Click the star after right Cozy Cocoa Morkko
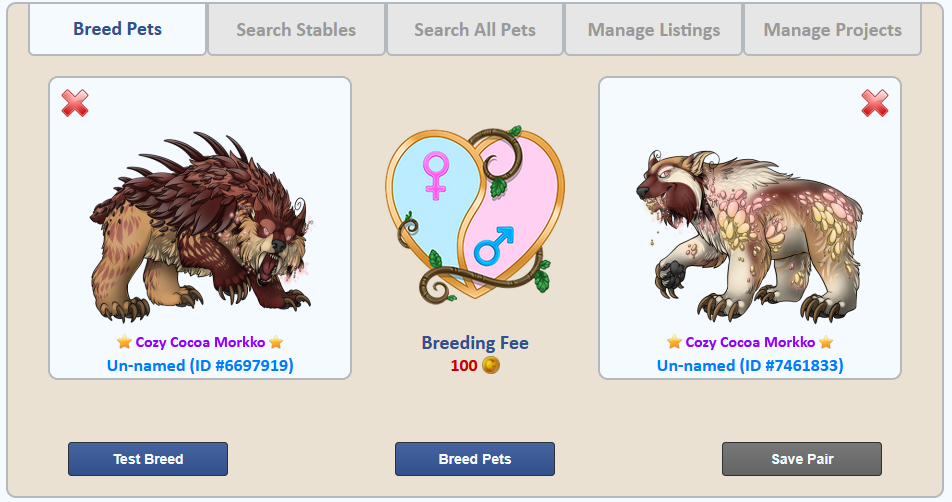 point(826,342)
